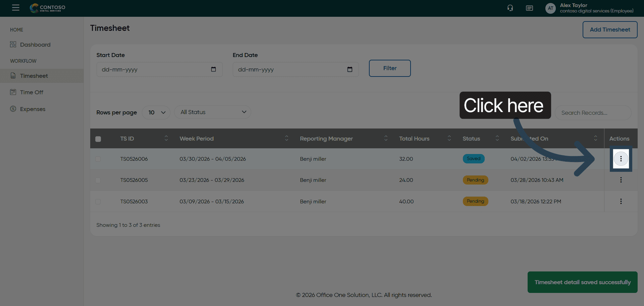Open the hamburger navigation menu

point(15,8)
